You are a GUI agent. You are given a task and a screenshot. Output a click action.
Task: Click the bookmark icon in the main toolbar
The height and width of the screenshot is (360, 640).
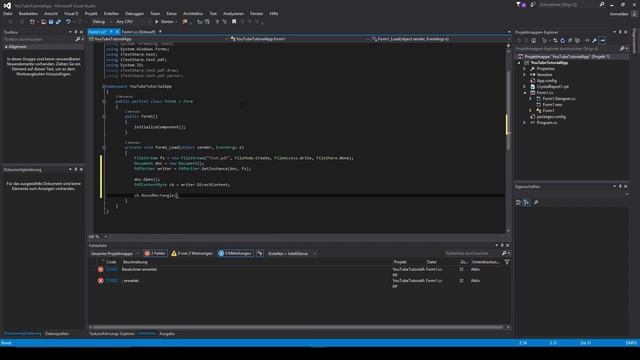(x=234, y=22)
